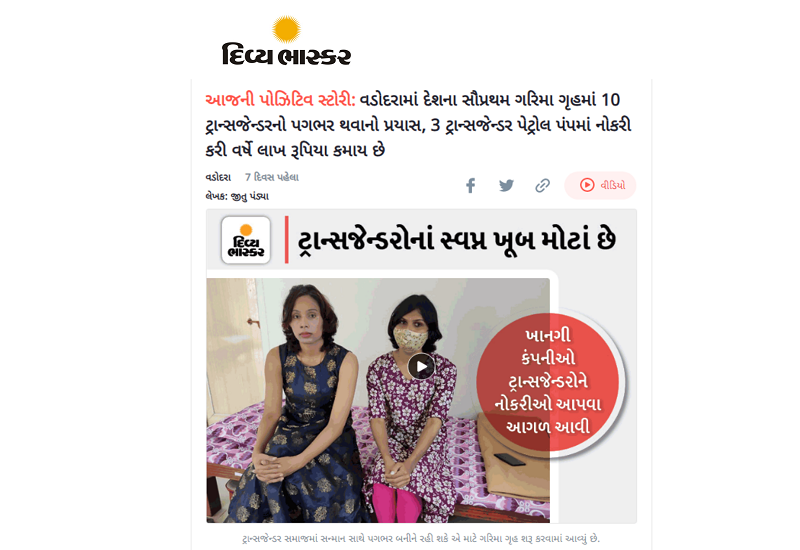Copy the article link with the chain icon
The height and width of the screenshot is (550, 800).
pyautogui.click(x=542, y=185)
